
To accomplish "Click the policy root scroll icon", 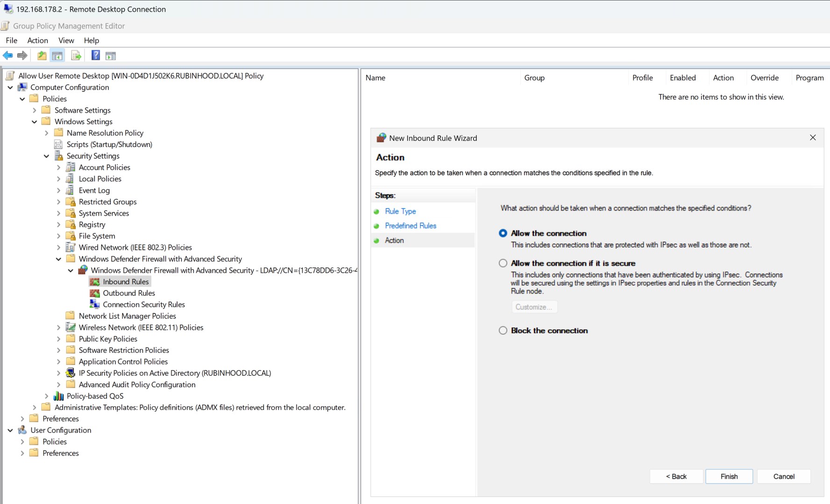I will [x=10, y=76].
